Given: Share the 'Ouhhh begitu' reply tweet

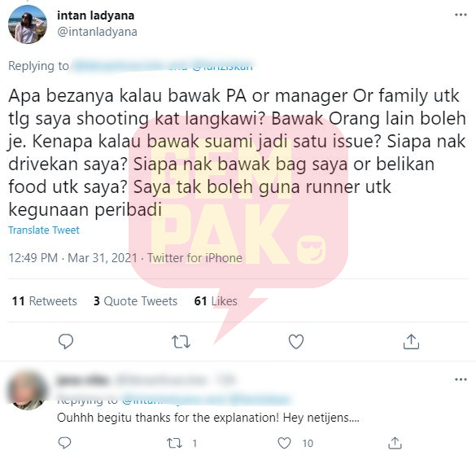Looking at the screenshot, I should pos(395,443).
